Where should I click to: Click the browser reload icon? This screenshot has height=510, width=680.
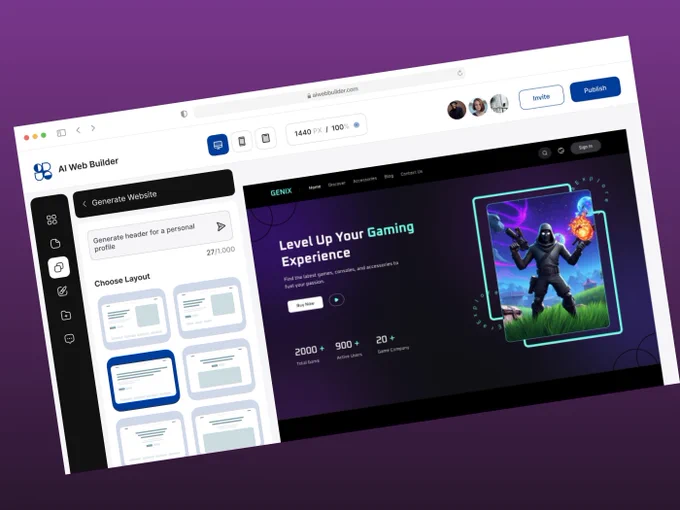point(460,73)
